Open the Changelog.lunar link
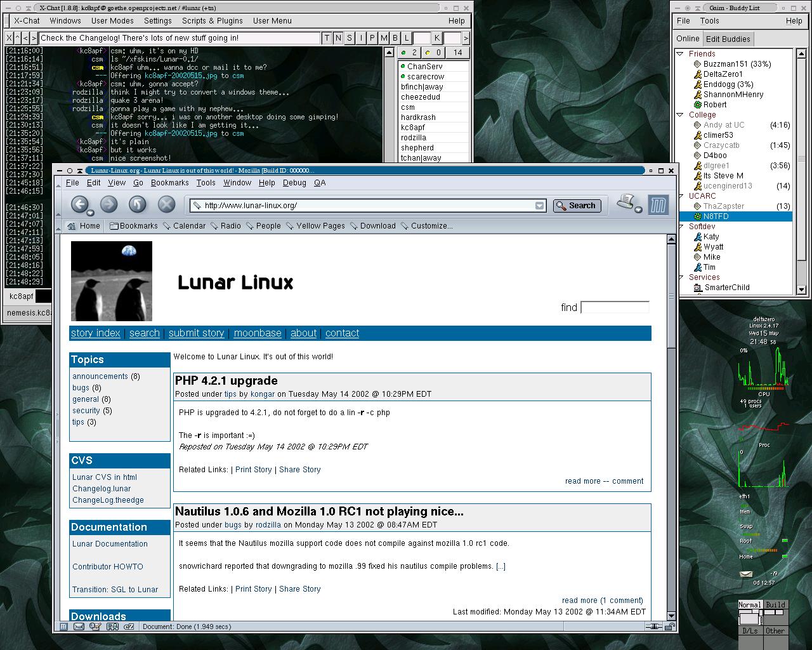 tap(101, 489)
